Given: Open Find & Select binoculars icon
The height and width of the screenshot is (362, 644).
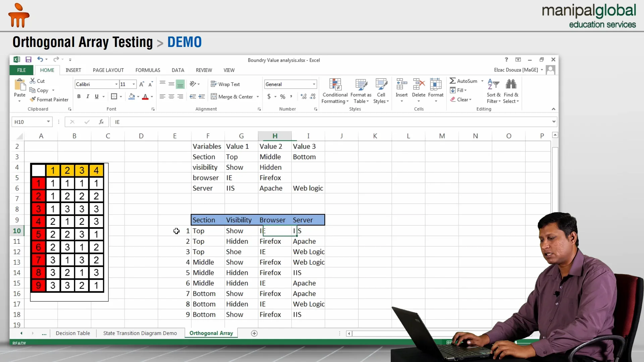Looking at the screenshot, I should [511, 84].
